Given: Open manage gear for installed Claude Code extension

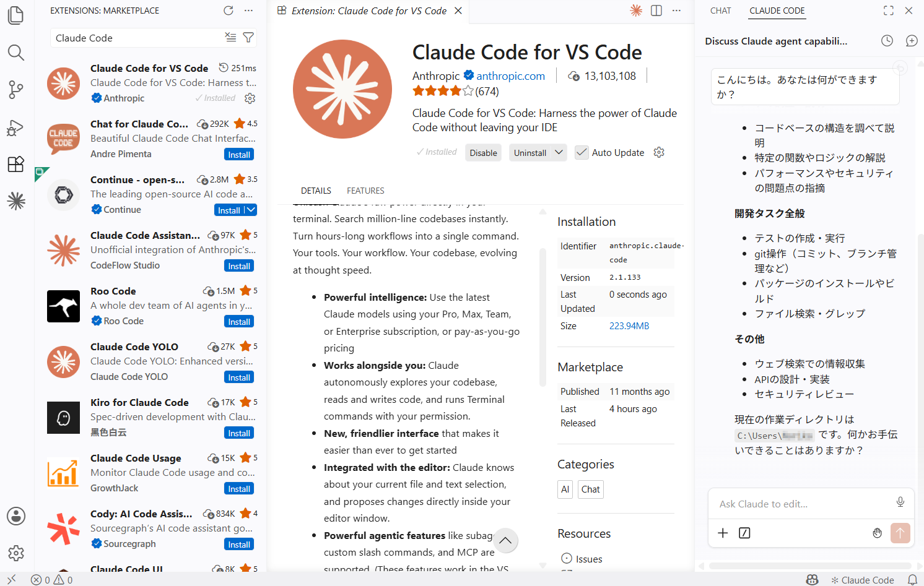Looking at the screenshot, I should [x=250, y=98].
